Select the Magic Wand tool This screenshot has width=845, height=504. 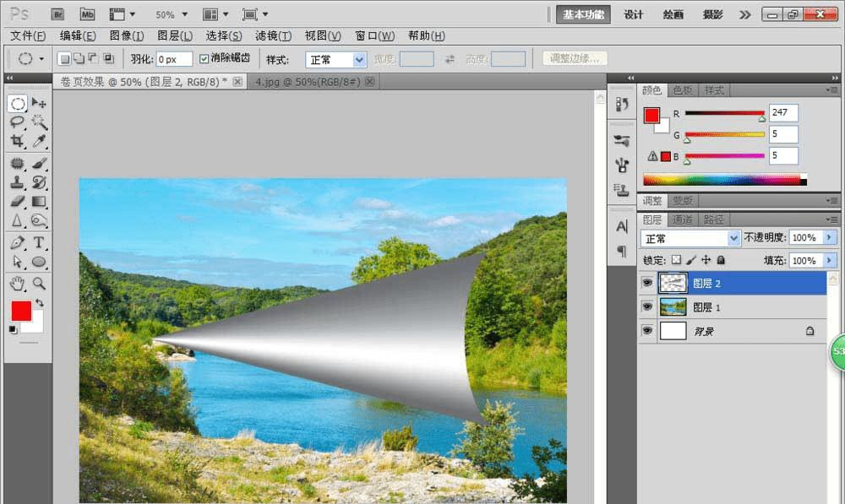39,122
